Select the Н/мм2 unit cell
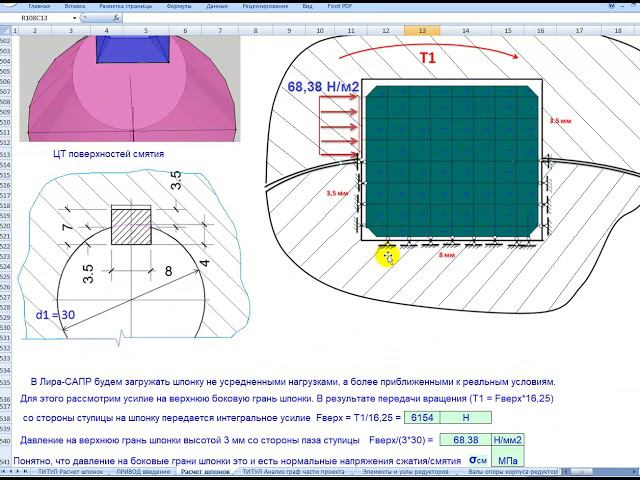The image size is (640, 480). click(508, 440)
